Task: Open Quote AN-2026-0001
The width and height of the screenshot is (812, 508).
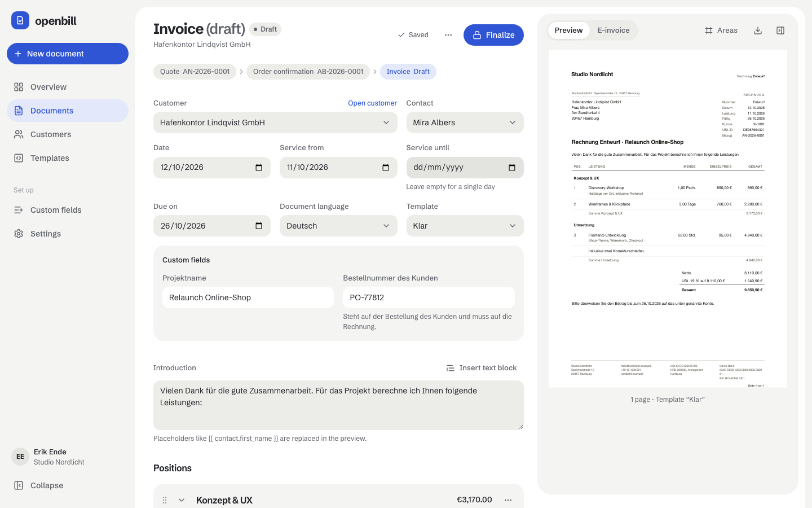Action: pyautogui.click(x=195, y=72)
